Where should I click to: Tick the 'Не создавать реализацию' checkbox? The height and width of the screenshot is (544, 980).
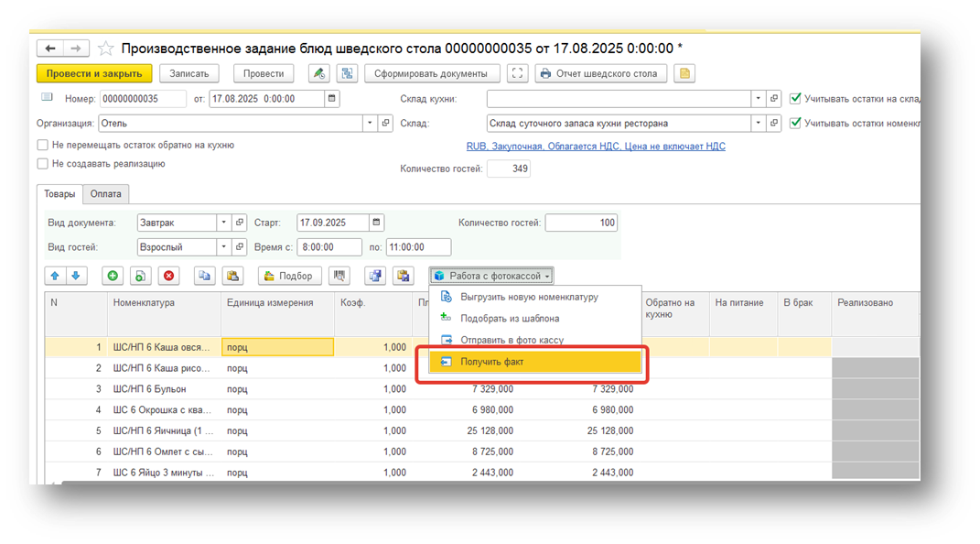[x=43, y=164]
